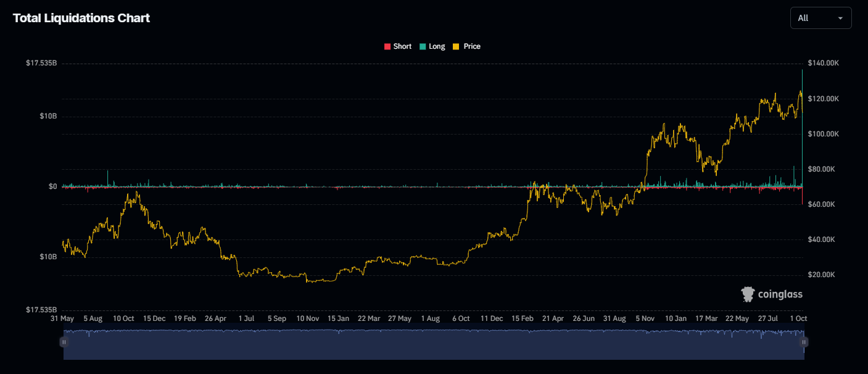Open the All time range dropdown
Viewport: 868px width, 374px height.
pos(820,18)
